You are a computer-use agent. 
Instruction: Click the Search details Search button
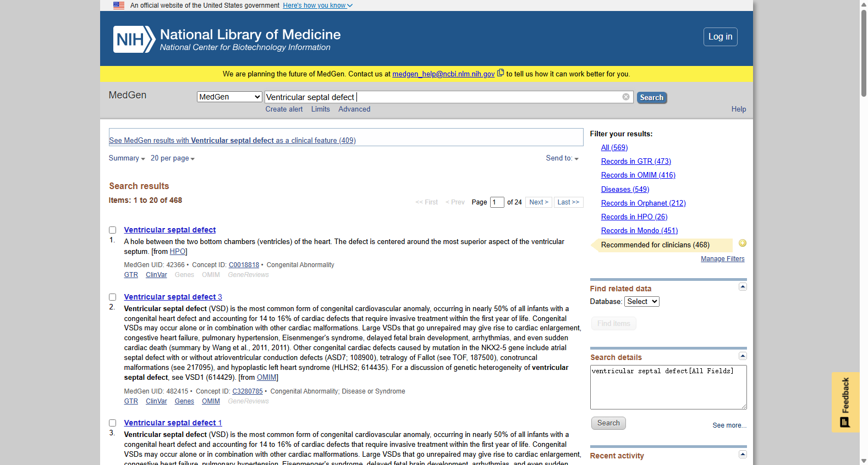point(608,423)
